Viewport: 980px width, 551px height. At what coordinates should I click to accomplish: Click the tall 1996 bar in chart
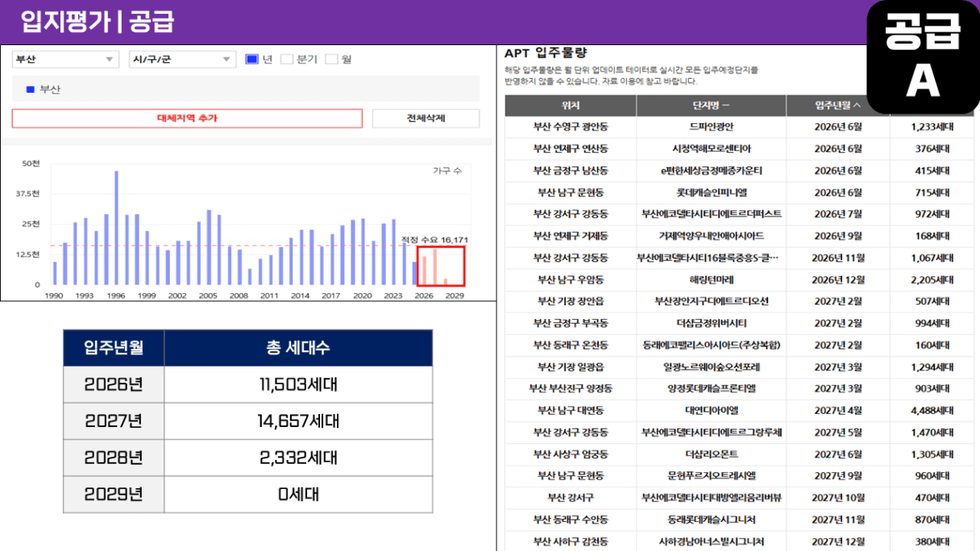116,228
